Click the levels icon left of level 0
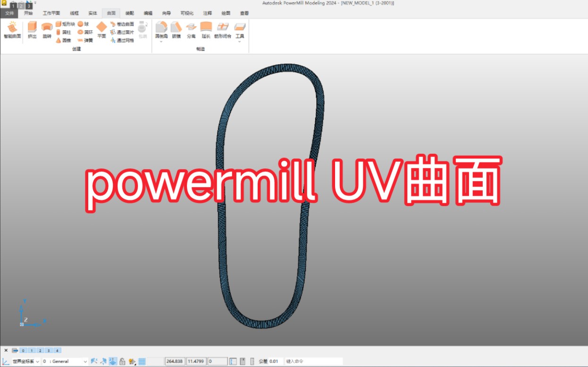 pyautogui.click(x=15, y=350)
